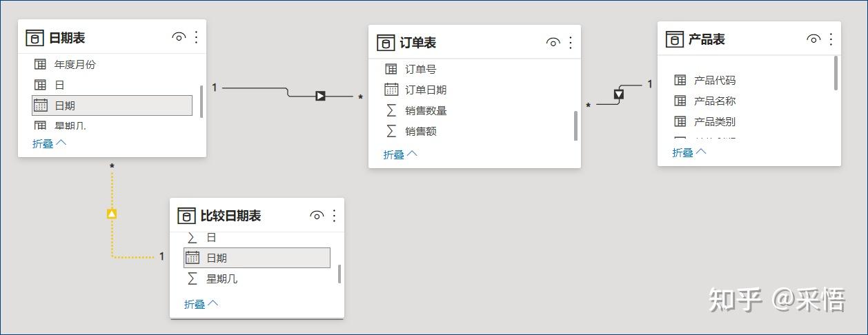Viewport: 868px width, 335px height.
Task: Collapse 日期表 using 折叠 link
Action: click(50, 143)
